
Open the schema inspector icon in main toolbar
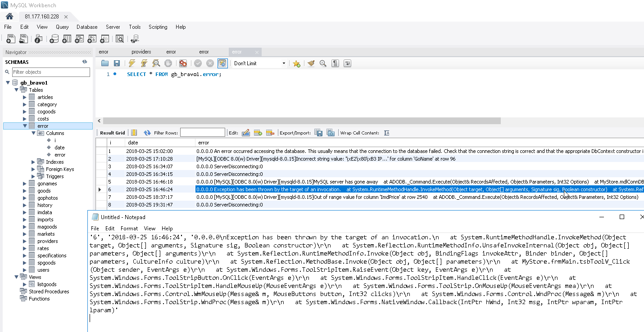39,39
